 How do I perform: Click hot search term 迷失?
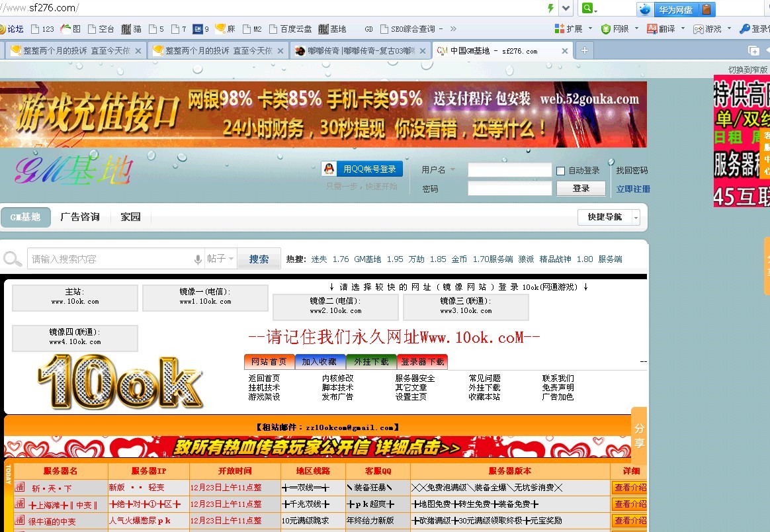319,259
